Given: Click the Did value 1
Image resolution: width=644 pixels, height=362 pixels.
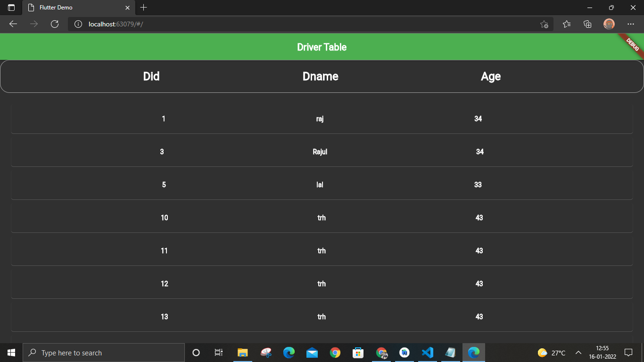Looking at the screenshot, I should 164,119.
